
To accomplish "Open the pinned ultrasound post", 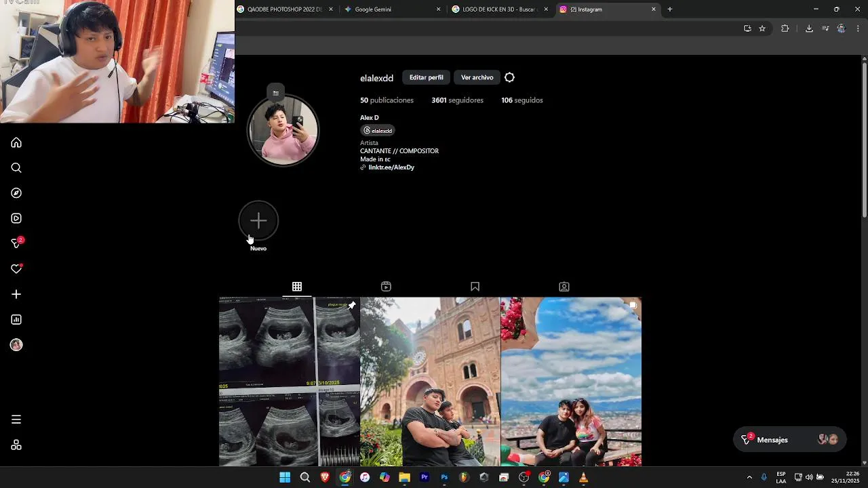I will (x=290, y=382).
